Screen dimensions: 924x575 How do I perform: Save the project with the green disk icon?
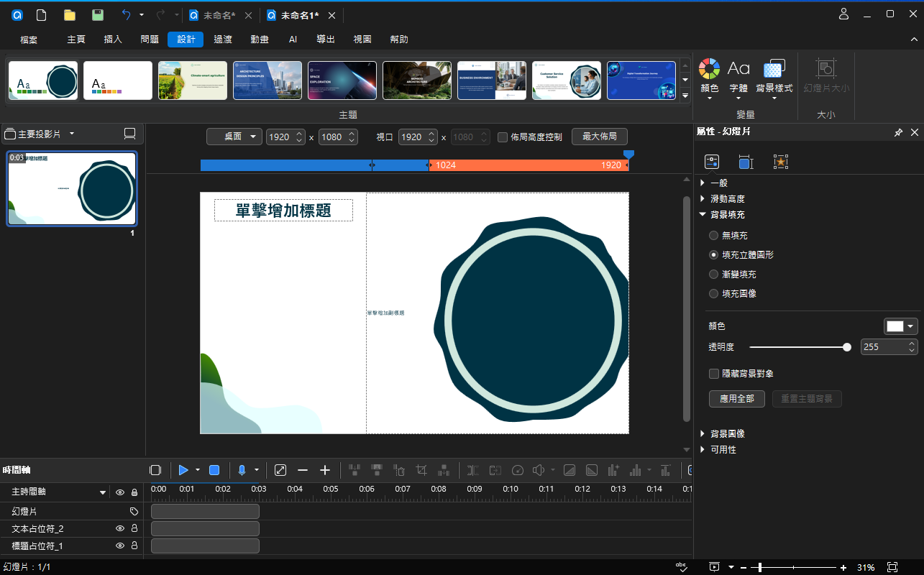[98, 15]
